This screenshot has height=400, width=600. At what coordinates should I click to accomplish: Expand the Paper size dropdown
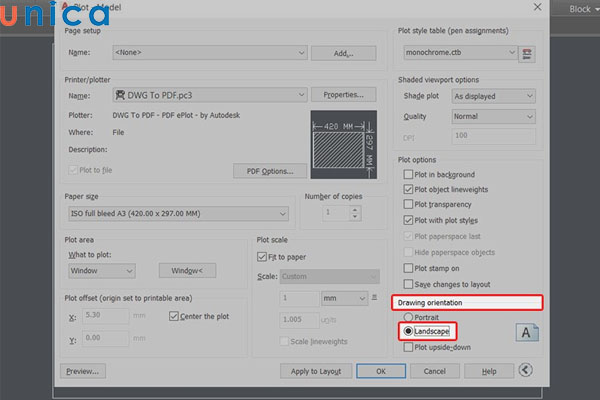click(178, 214)
